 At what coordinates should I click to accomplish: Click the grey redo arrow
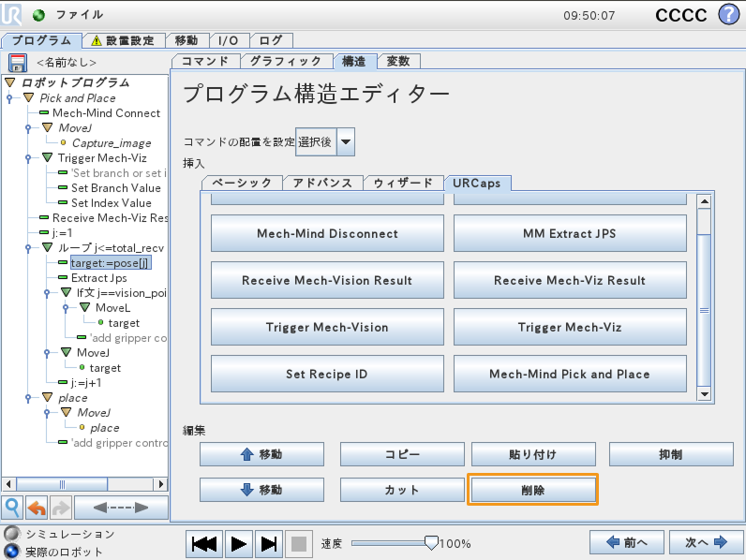pos(60,508)
